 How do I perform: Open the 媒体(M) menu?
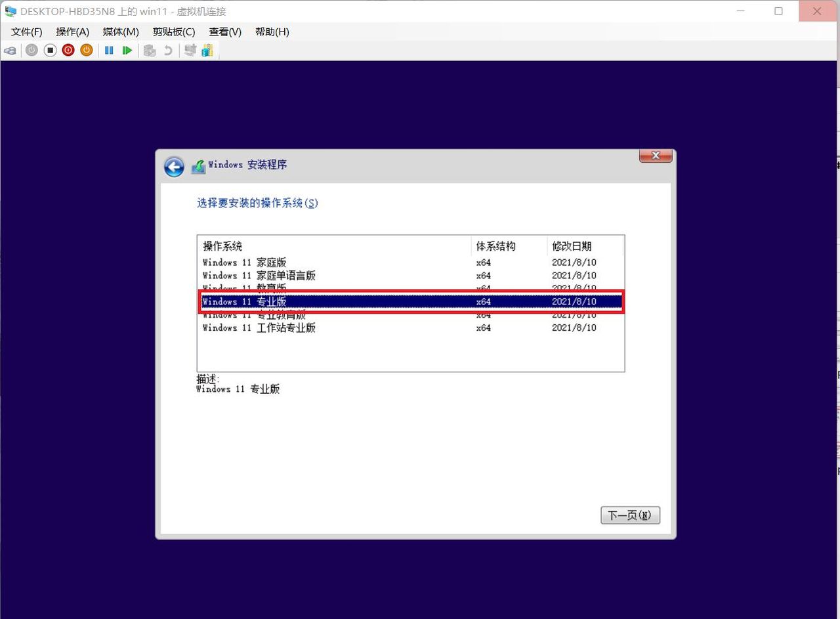[121, 32]
